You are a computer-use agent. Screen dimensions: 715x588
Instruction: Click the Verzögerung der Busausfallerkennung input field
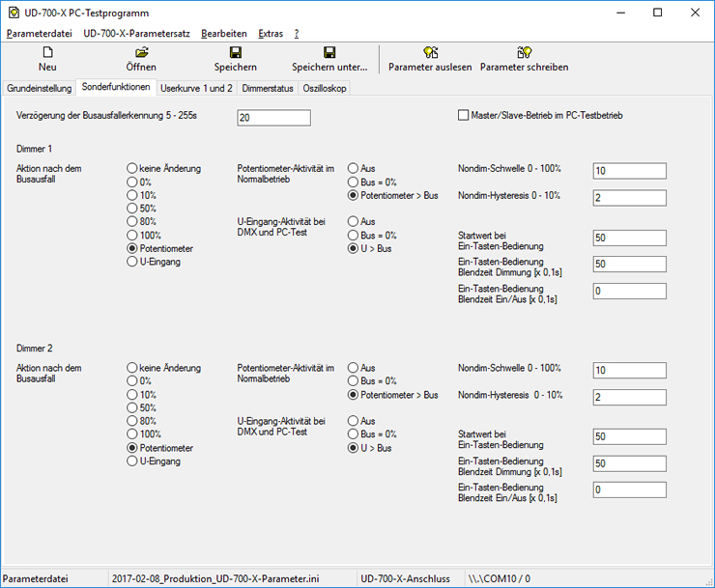point(273,118)
